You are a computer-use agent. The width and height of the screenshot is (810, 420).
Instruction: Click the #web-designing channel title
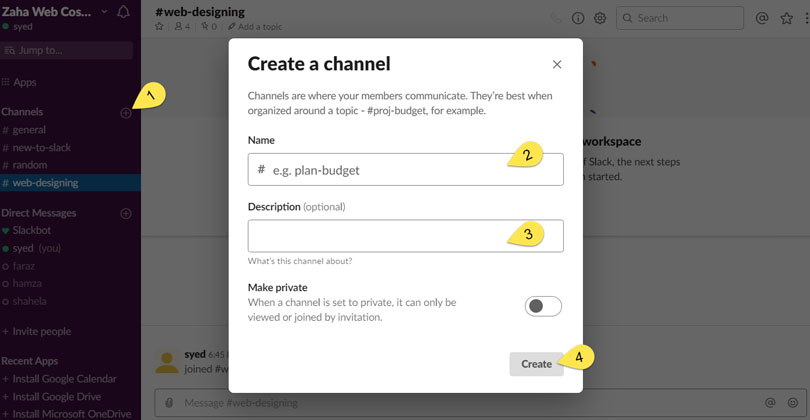point(200,11)
